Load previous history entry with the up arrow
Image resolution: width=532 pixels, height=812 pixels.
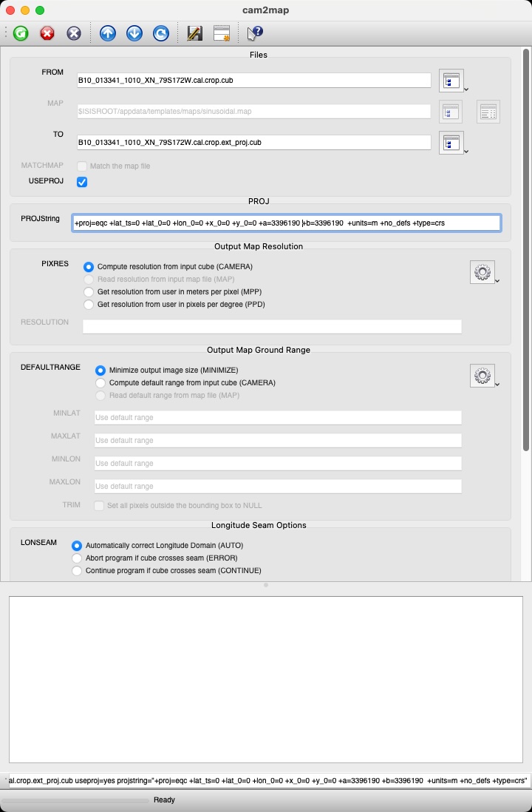click(x=108, y=33)
